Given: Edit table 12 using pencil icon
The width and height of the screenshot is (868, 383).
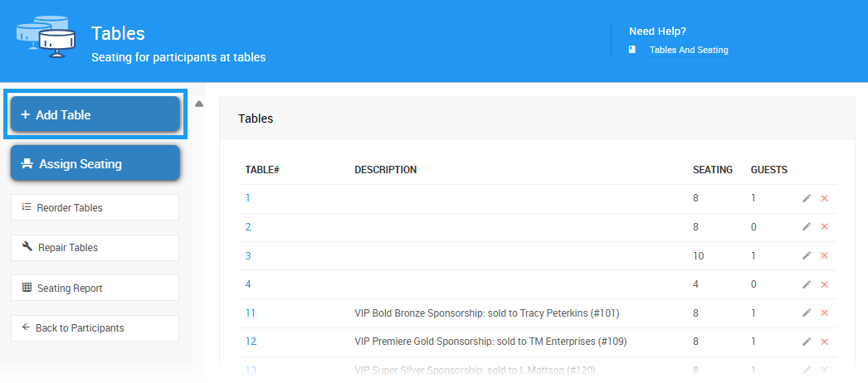Looking at the screenshot, I should pyautogui.click(x=807, y=342).
